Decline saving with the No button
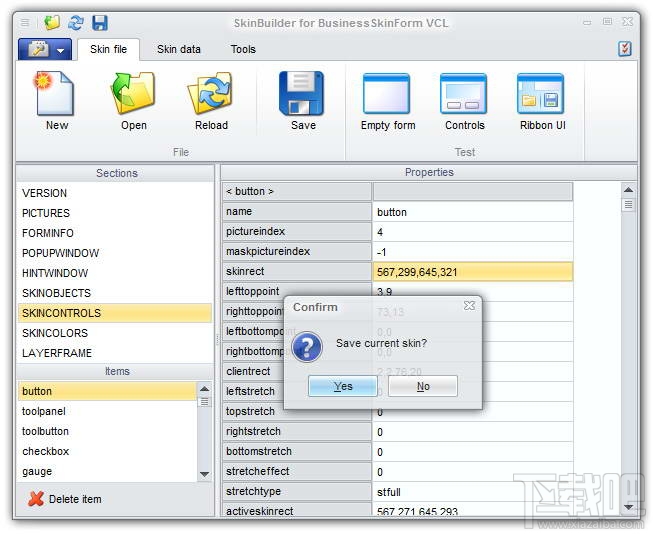 coord(423,386)
